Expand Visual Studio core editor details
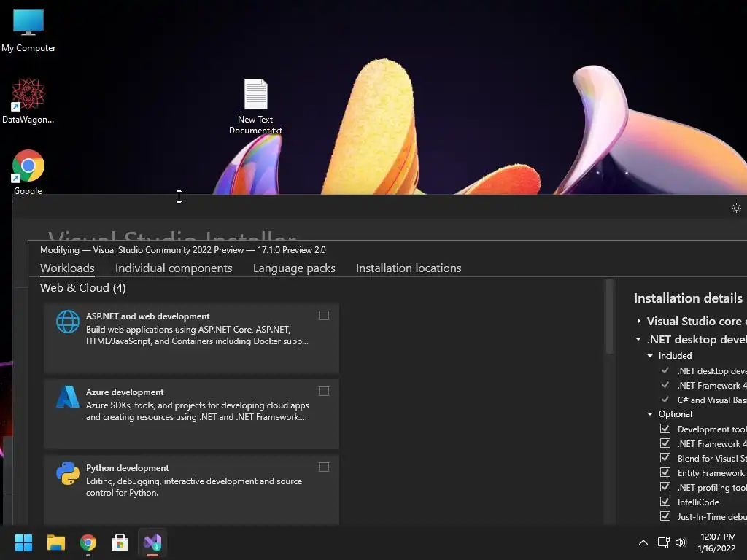 point(638,321)
